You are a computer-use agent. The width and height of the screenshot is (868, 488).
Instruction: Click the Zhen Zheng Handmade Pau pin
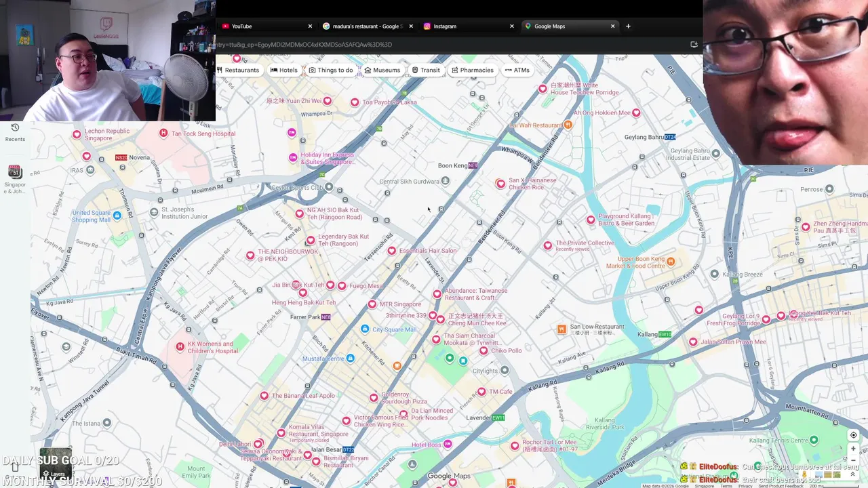(806, 227)
